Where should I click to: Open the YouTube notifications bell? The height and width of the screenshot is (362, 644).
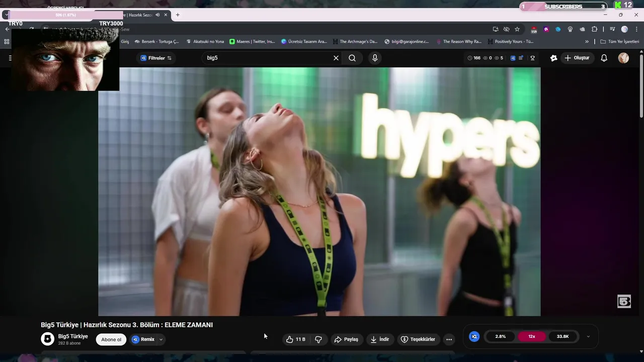click(604, 58)
